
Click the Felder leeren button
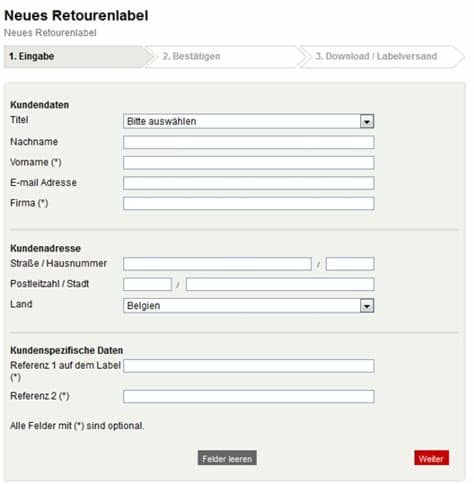227,458
